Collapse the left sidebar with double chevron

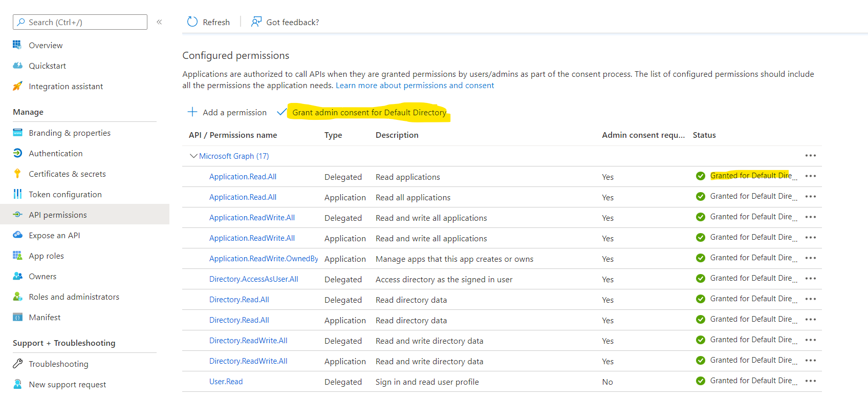[159, 22]
